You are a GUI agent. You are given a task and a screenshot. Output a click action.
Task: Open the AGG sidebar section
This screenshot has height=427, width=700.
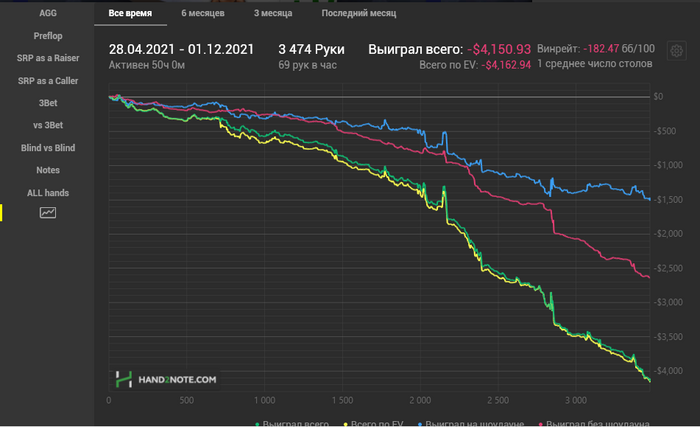[48, 13]
